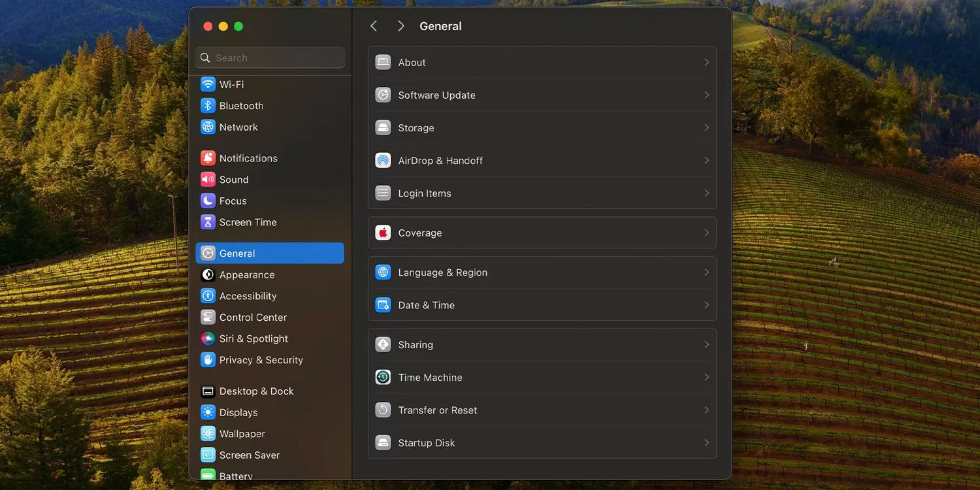This screenshot has width=980, height=490.
Task: Expand the About row chevron
Action: click(x=706, y=63)
